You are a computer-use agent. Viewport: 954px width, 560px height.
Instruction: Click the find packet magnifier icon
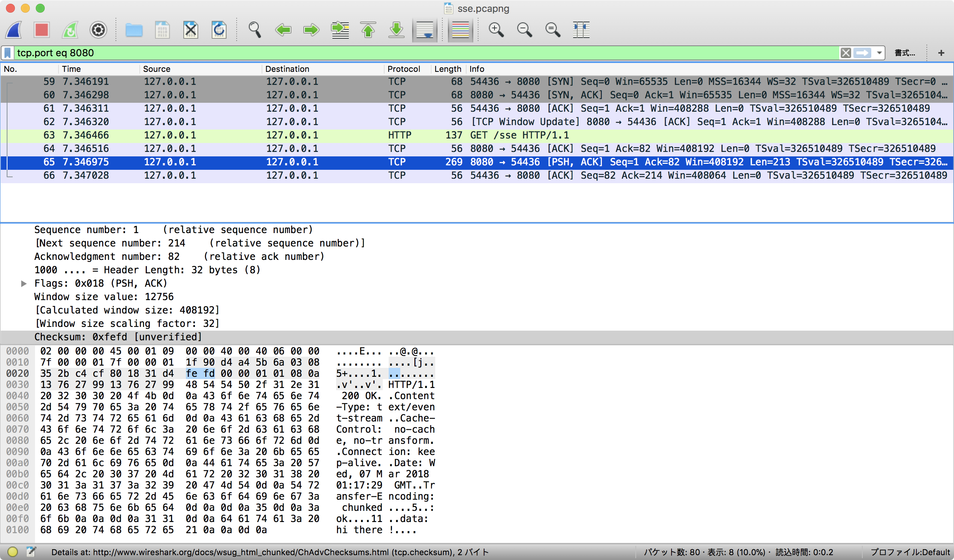pos(255,30)
